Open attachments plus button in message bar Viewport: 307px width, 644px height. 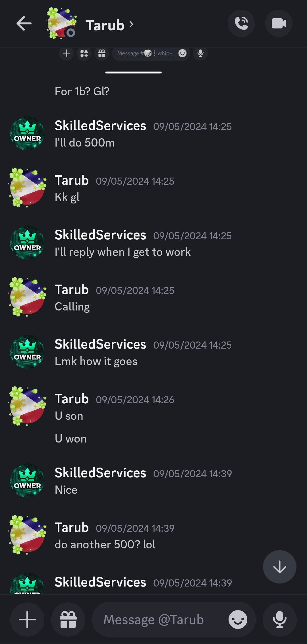pyautogui.click(x=27, y=619)
